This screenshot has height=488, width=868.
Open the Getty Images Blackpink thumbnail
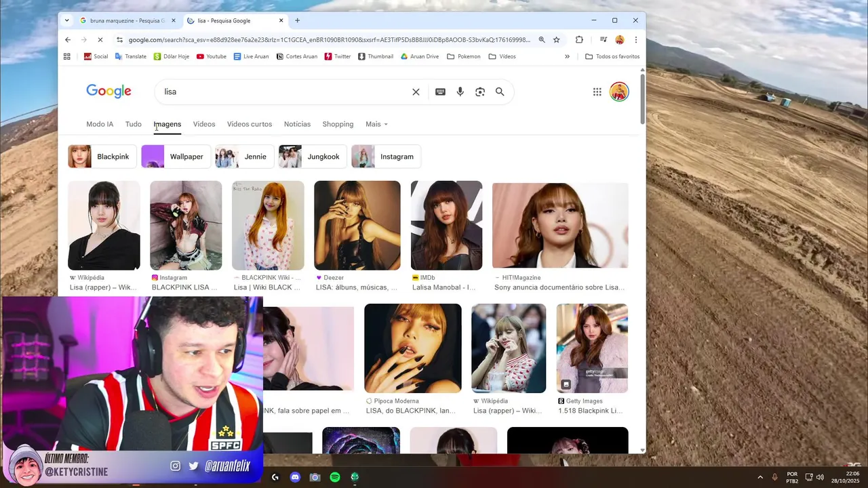592,348
